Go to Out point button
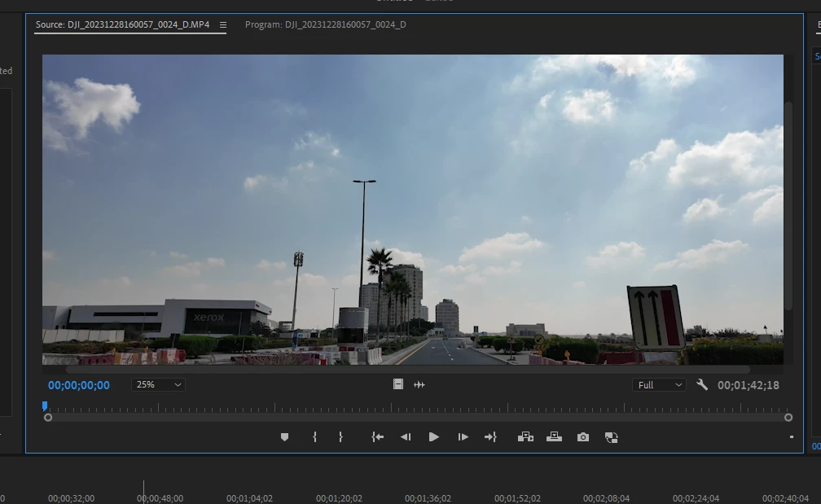Viewport: 821px width, 504px height. pos(490,437)
